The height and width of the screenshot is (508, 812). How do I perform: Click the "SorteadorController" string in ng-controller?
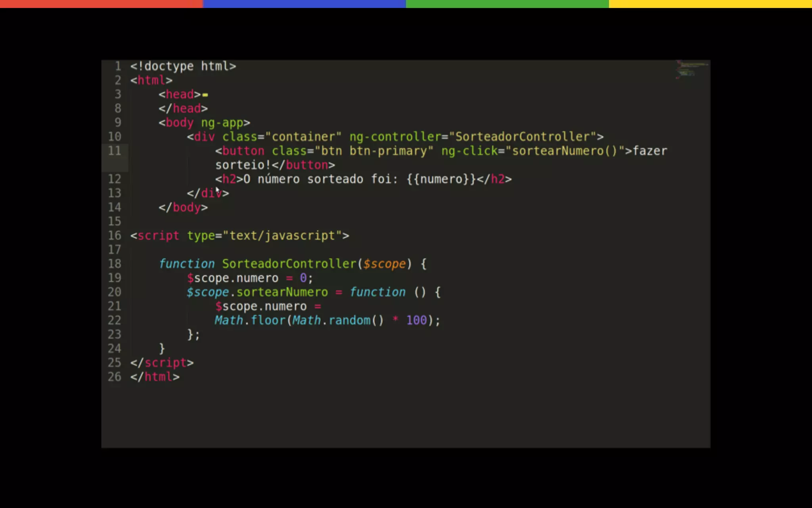[x=522, y=137]
